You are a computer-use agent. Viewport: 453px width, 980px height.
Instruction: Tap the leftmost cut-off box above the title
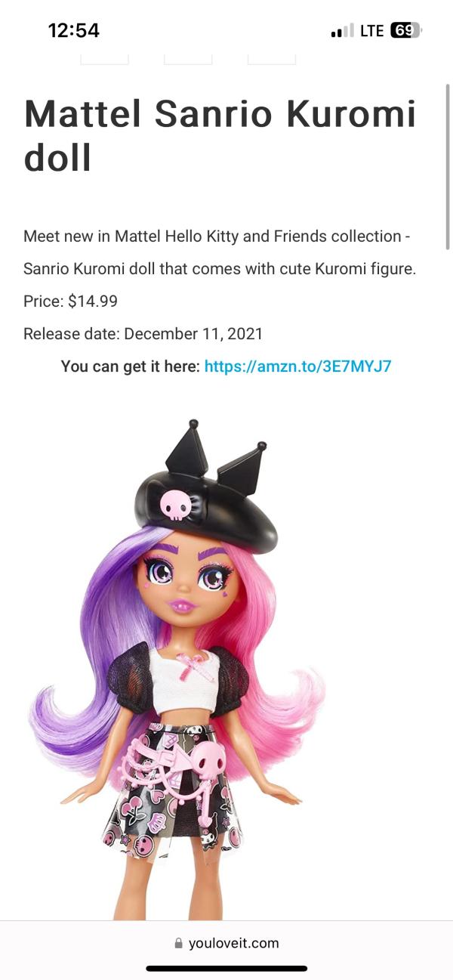pos(104,58)
